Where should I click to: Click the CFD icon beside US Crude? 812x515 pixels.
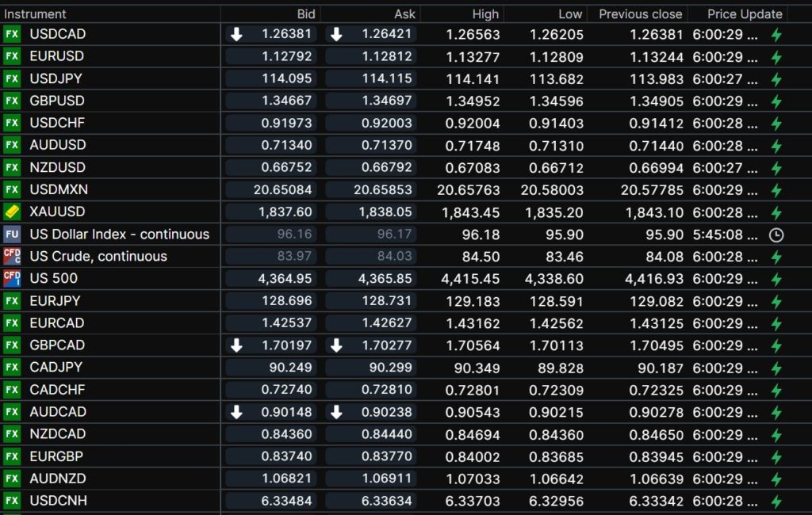coord(12,256)
